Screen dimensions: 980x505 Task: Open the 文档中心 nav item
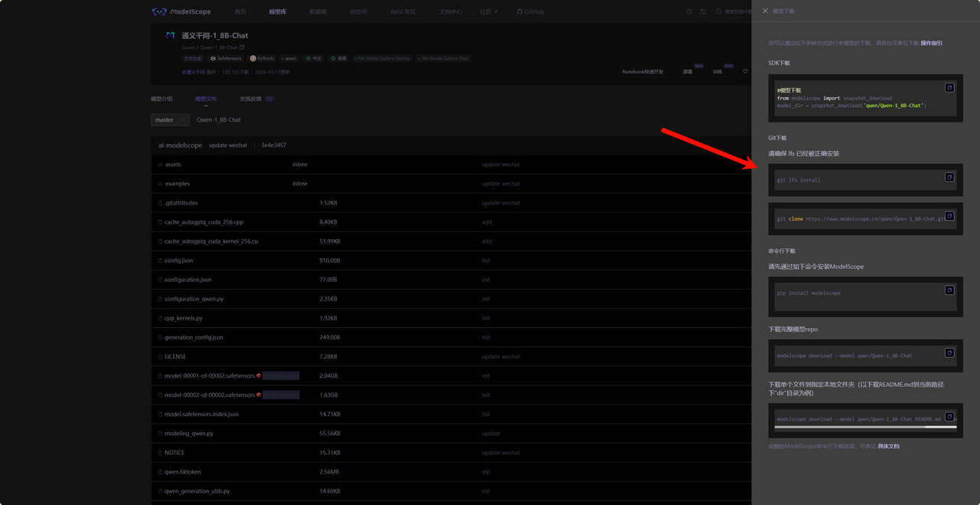click(451, 12)
